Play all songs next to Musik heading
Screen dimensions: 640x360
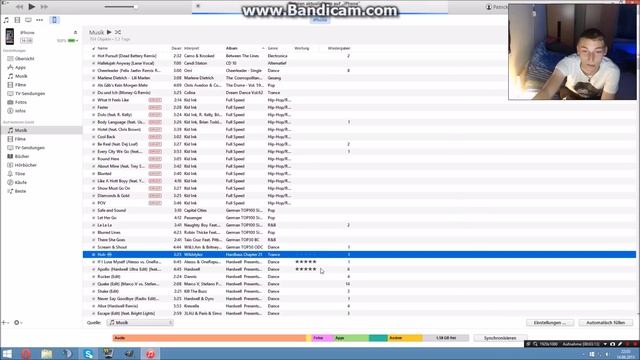109,32
